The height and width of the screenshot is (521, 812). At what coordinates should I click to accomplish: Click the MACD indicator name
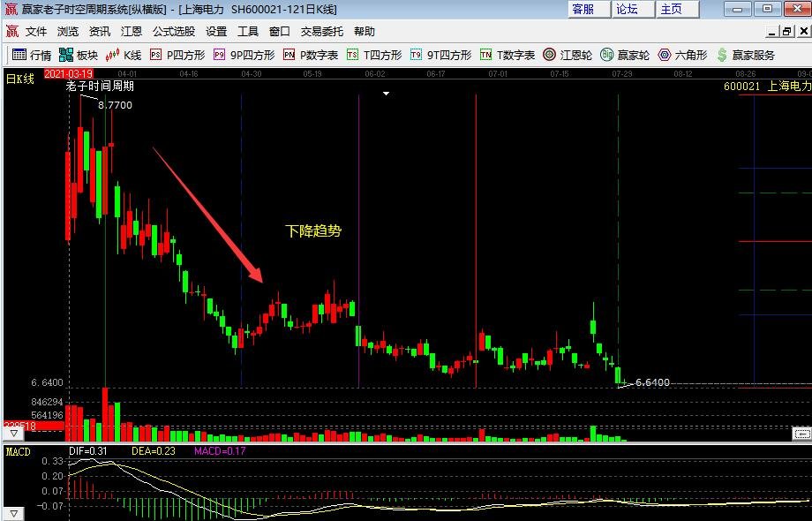[x=19, y=452]
